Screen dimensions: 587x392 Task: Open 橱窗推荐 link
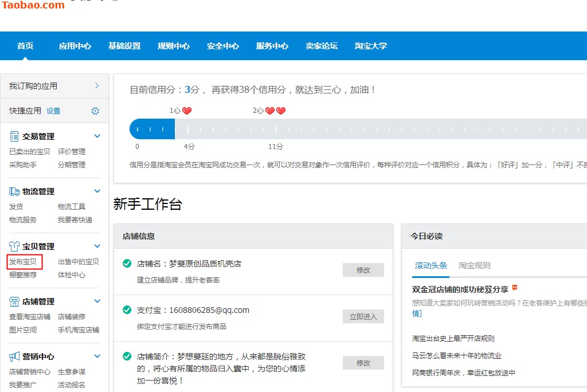click(x=23, y=275)
